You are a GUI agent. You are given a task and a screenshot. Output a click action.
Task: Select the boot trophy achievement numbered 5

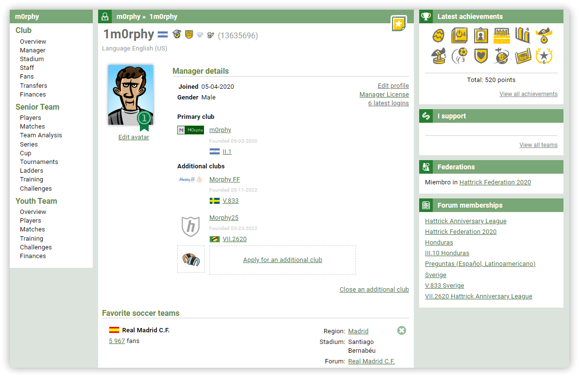tap(439, 56)
